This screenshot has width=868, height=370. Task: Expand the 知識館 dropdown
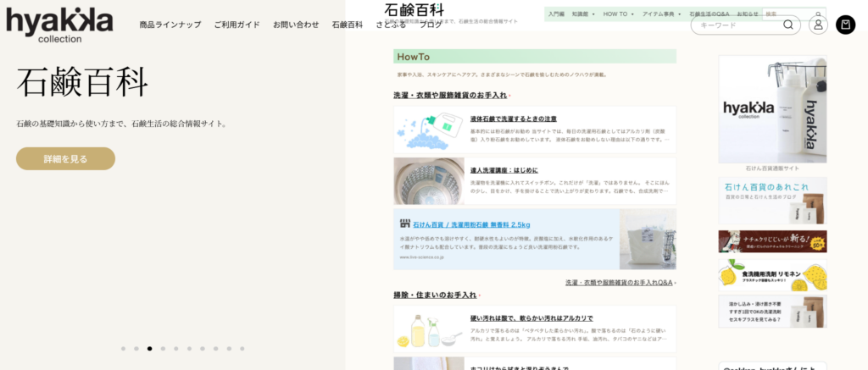583,14
